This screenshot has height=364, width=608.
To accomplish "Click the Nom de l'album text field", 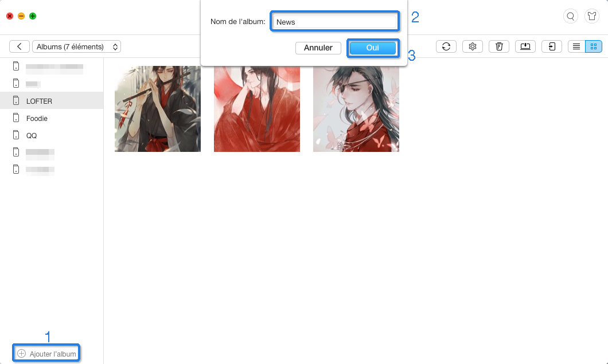I will pos(334,22).
